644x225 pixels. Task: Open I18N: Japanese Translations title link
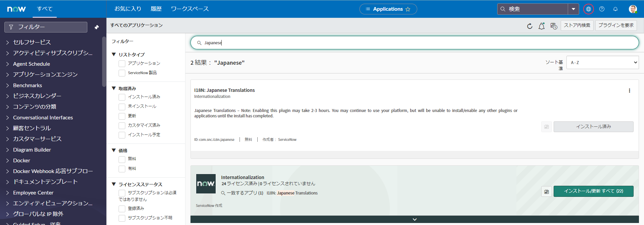point(224,90)
